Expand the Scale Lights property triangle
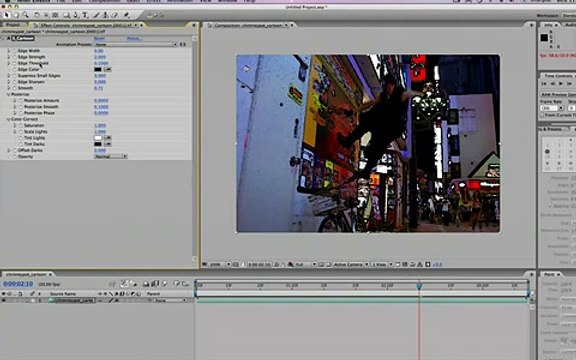Screen dimensions: 576x360 tap(15, 132)
